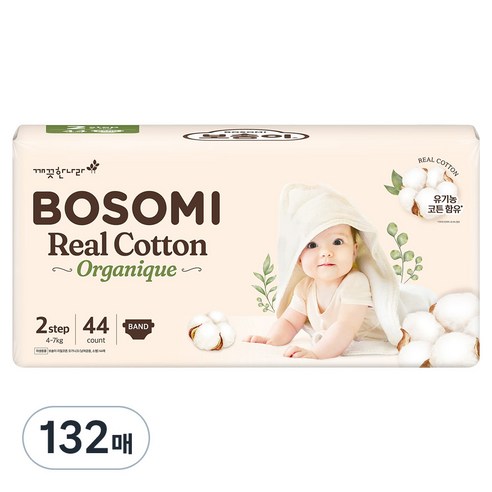Click the wheat icon beside 깨끗한나라 logo

tap(93, 167)
